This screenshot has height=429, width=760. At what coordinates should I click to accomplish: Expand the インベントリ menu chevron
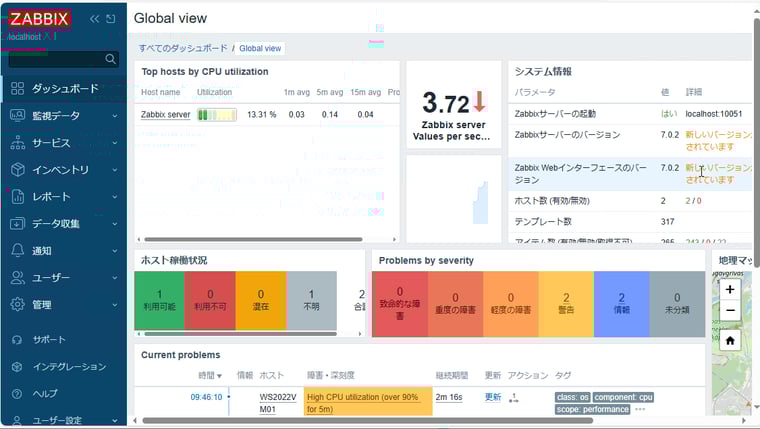pyautogui.click(x=115, y=170)
